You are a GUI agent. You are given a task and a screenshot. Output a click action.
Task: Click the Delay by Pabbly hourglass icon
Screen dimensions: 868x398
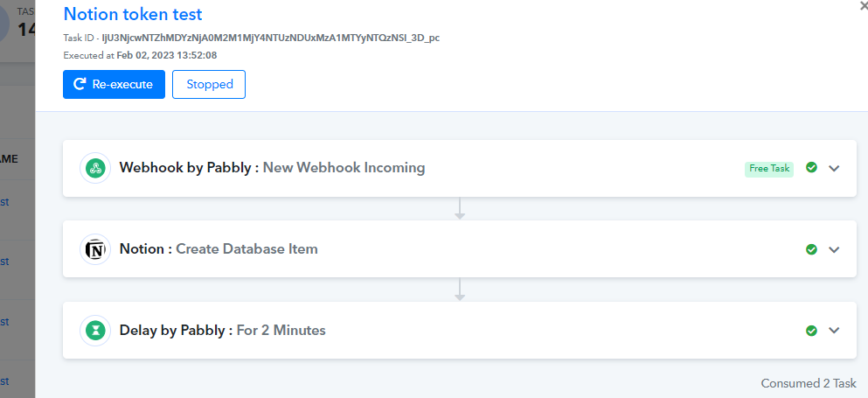pos(96,331)
